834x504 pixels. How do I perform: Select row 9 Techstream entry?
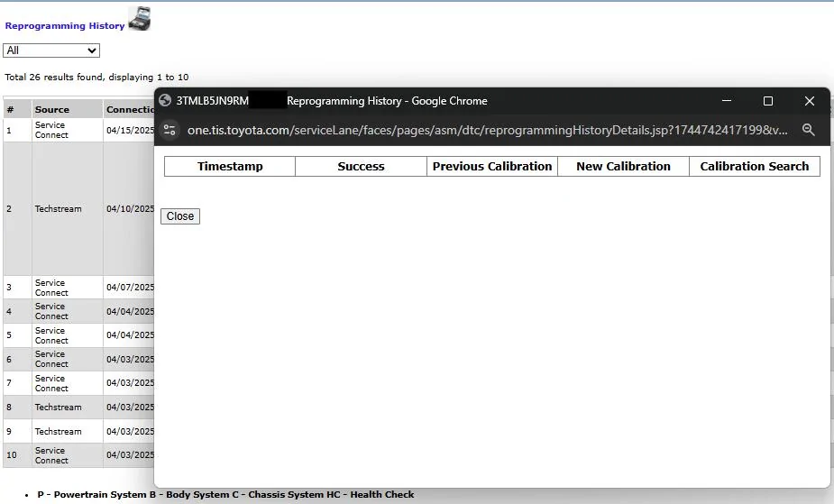[x=58, y=431]
